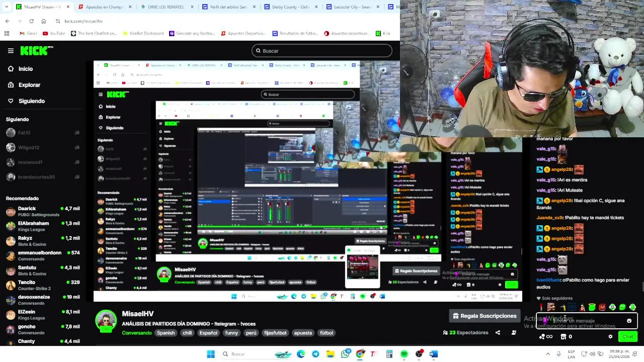Open Telegram from the taskbar

(315, 354)
